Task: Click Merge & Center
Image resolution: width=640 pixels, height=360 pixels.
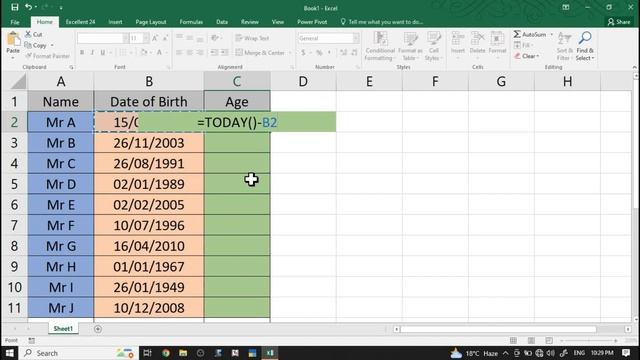Action: point(260,53)
